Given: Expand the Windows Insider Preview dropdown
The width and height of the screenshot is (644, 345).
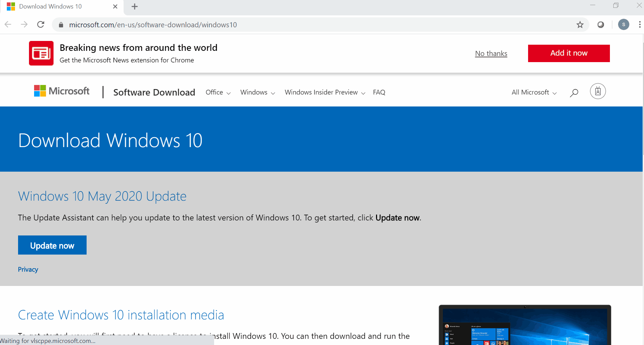Looking at the screenshot, I should coord(325,92).
